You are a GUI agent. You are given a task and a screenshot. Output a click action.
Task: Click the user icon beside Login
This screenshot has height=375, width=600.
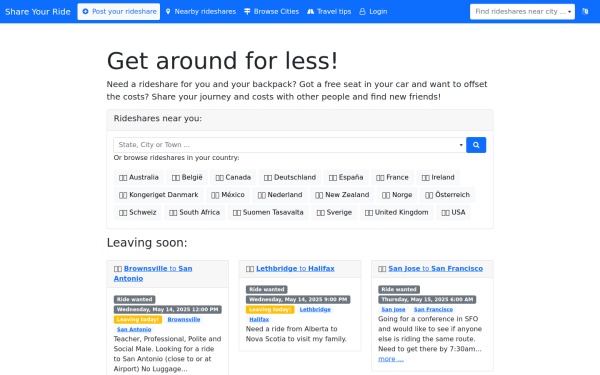pyautogui.click(x=362, y=11)
